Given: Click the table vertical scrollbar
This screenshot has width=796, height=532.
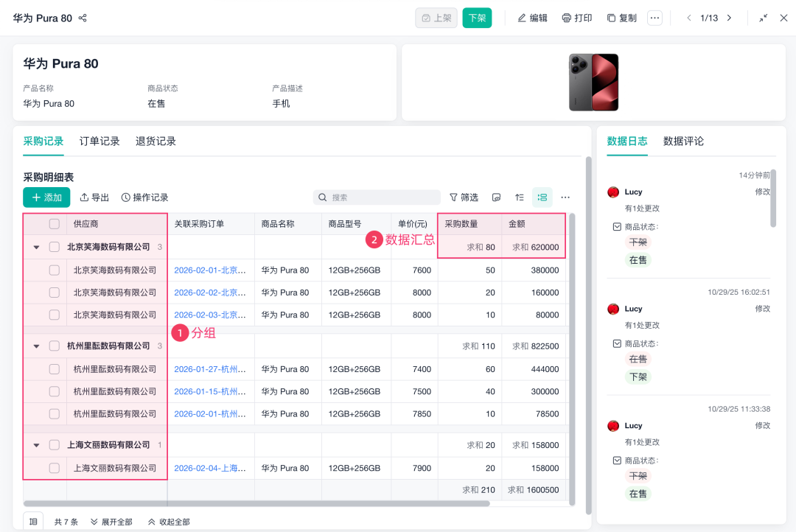Looking at the screenshot, I should [x=572, y=359].
